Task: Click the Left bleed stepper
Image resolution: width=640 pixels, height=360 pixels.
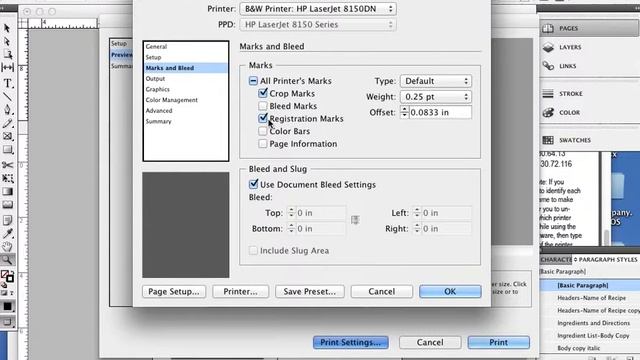Action: [x=417, y=213]
